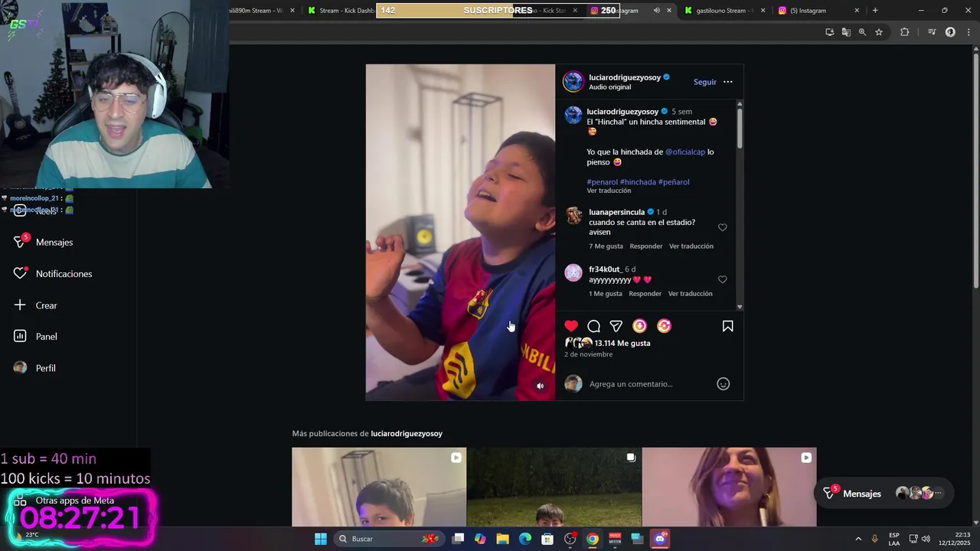The image size is (980, 551).
Task: Reply to fr34k0ut_'s comment
Action: coord(645,294)
